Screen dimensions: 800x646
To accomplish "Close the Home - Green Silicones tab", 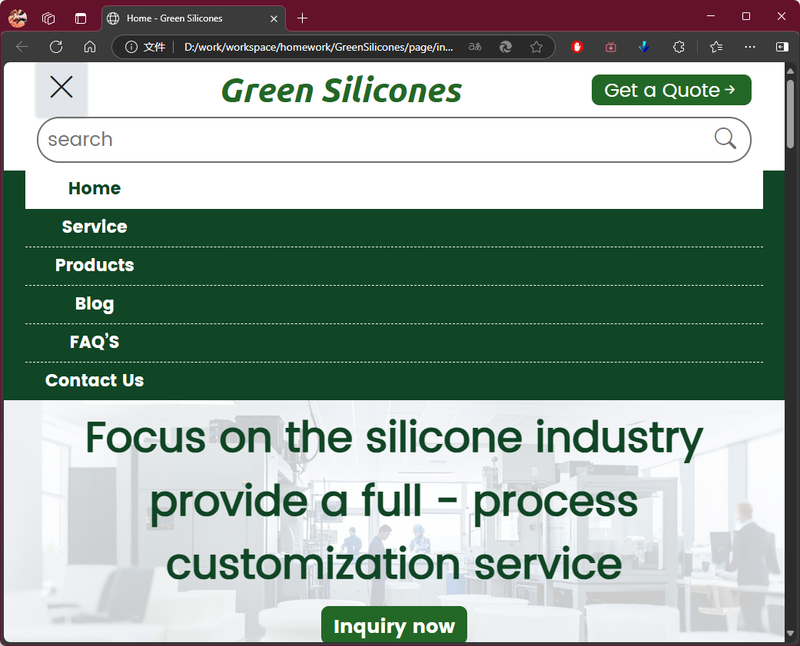I will pos(274,19).
